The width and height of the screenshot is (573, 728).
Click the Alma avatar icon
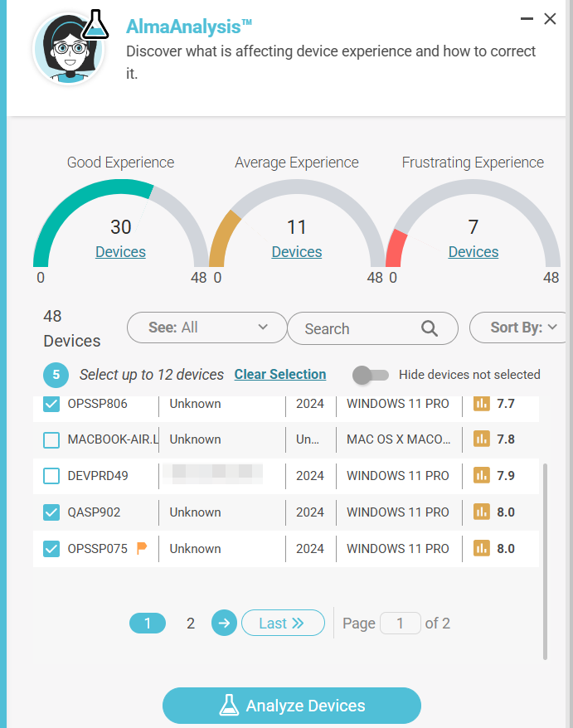tap(70, 48)
